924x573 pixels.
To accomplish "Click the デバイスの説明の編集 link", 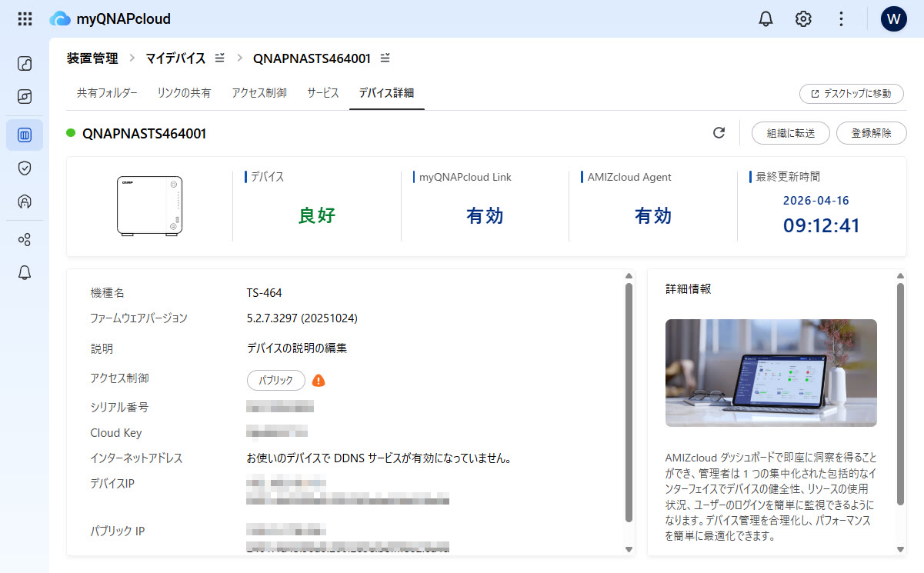I will (x=297, y=348).
